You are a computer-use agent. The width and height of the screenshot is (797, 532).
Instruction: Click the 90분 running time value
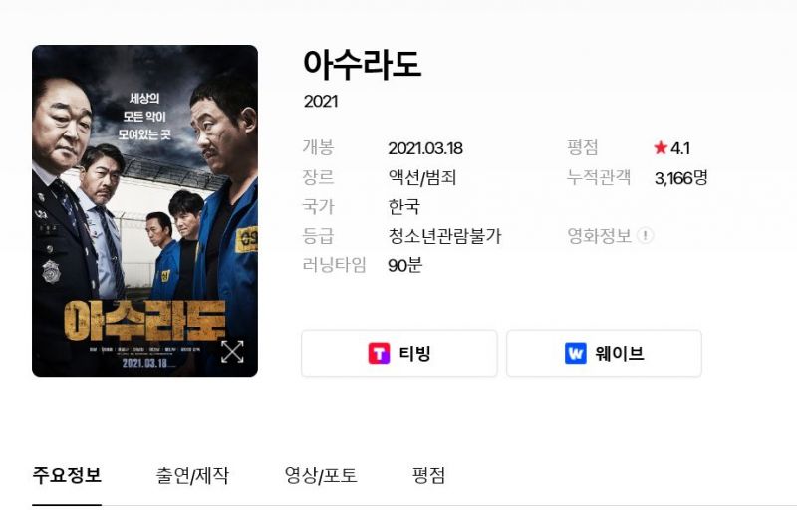click(404, 265)
